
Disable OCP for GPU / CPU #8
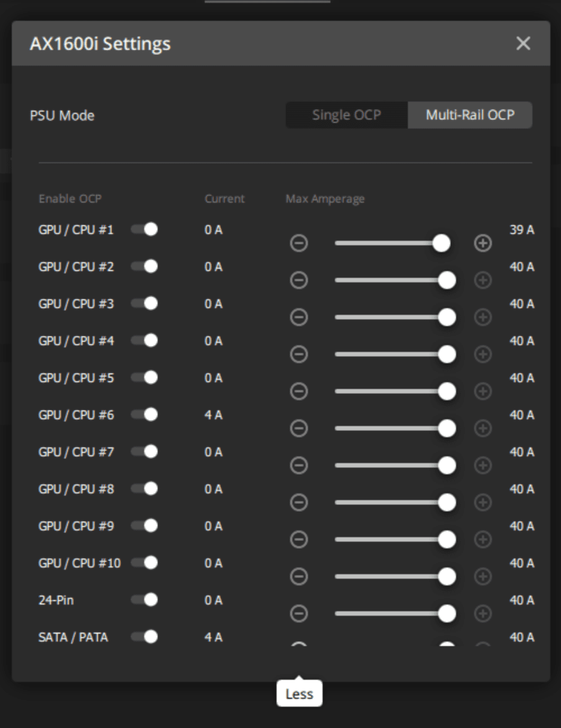[x=145, y=488]
